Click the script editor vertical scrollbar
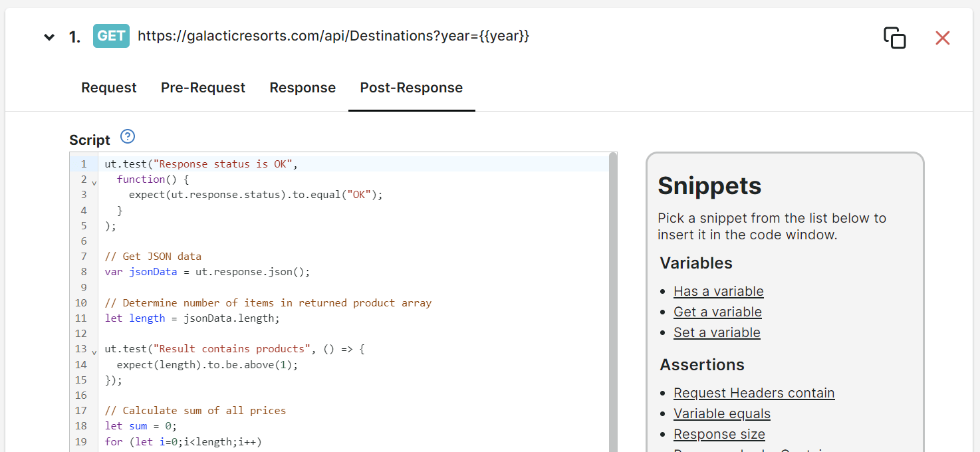This screenshot has height=452, width=980. (x=613, y=302)
